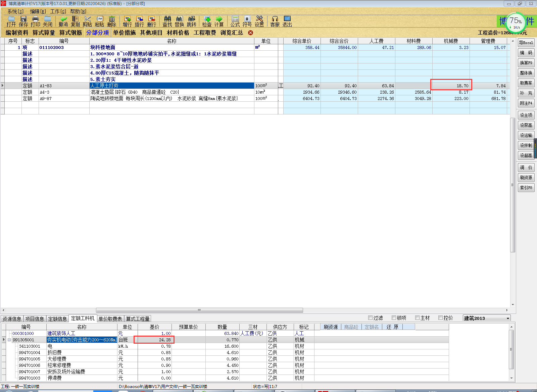Switch to the 编制资料 tab
The image size is (537, 392).
pyautogui.click(x=17, y=33)
